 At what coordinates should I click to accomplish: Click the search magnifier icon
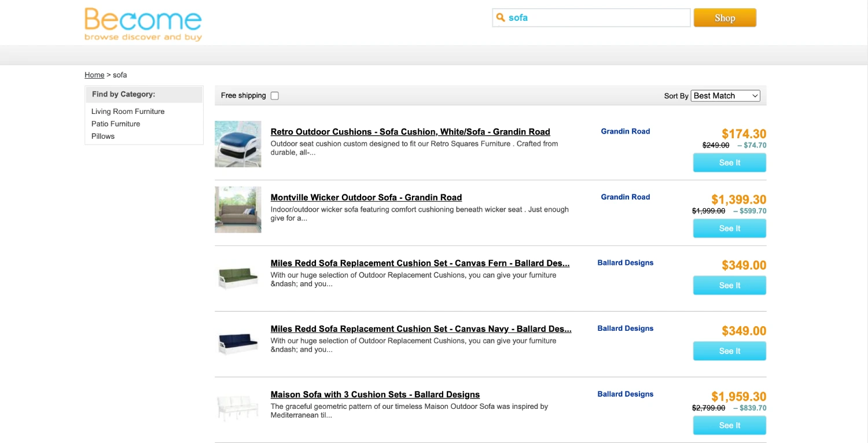pos(501,17)
